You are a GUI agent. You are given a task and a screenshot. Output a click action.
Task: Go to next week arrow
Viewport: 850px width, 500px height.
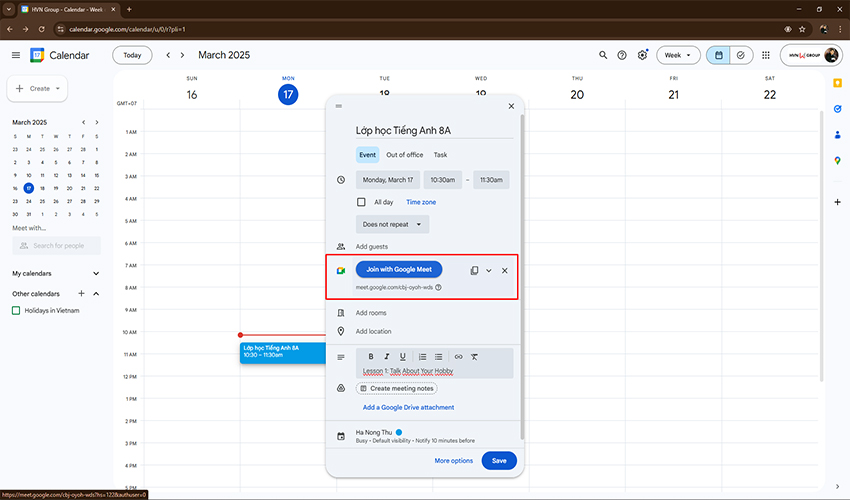pyautogui.click(x=182, y=55)
